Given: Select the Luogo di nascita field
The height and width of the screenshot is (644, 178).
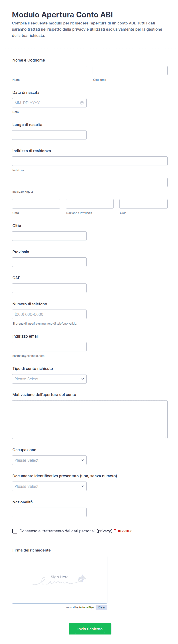Looking at the screenshot, I should click(x=49, y=135).
